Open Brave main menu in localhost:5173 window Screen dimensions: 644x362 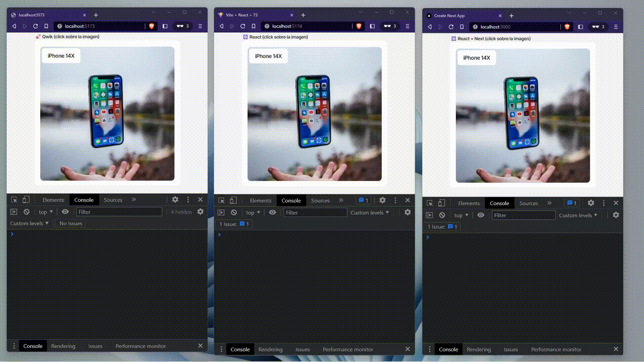click(200, 26)
